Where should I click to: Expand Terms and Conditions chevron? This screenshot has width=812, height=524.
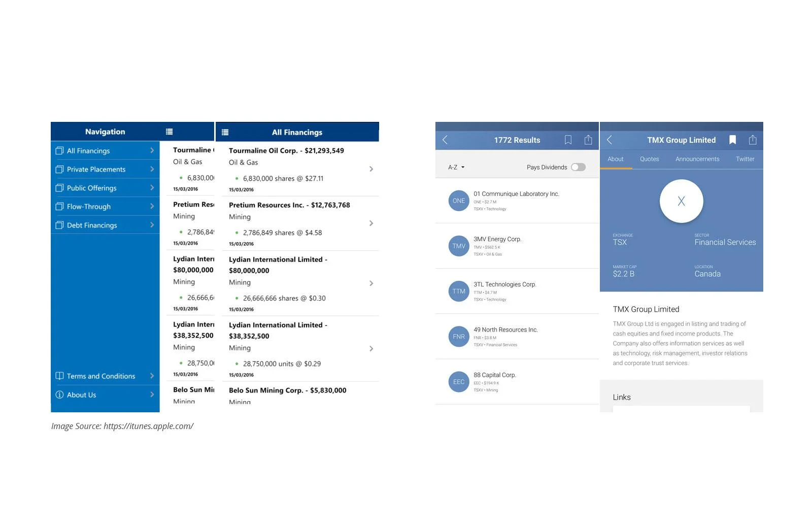152,376
